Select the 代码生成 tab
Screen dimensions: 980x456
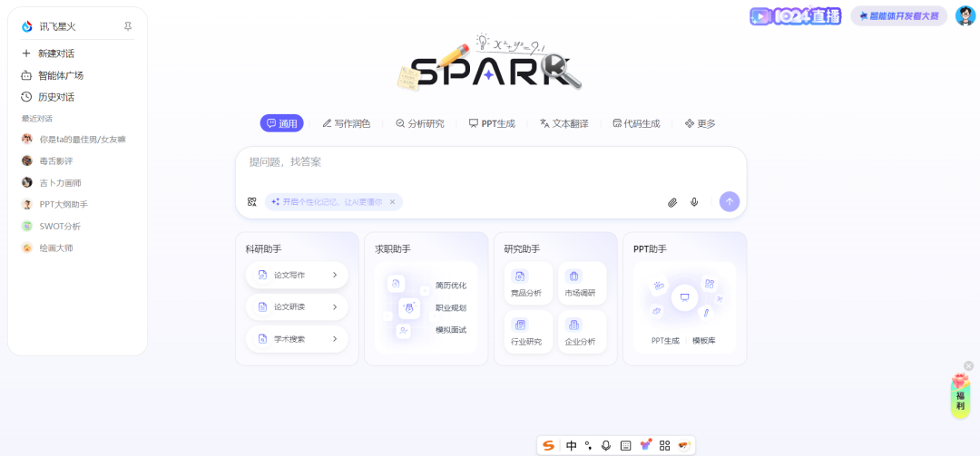coord(636,123)
